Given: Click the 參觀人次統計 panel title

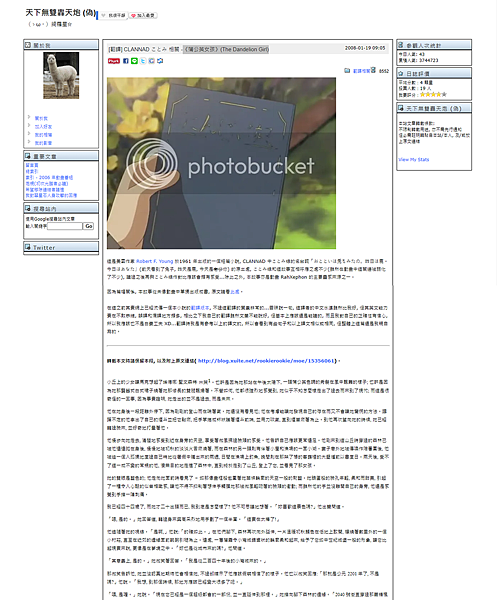Looking at the screenshot, I should click(424, 45).
